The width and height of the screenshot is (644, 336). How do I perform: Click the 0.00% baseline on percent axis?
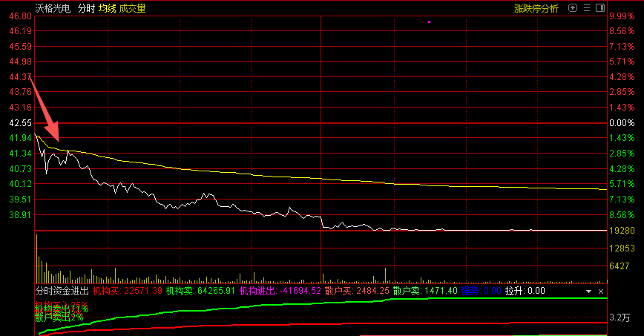pos(620,122)
